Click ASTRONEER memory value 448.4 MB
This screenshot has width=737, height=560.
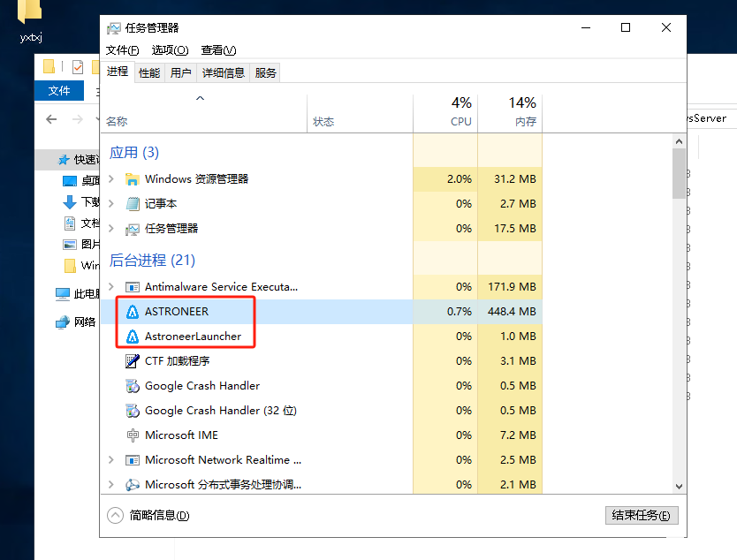point(512,312)
